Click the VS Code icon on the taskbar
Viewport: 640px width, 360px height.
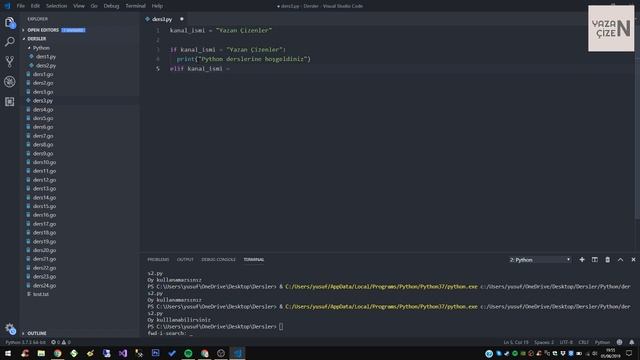coord(237,353)
